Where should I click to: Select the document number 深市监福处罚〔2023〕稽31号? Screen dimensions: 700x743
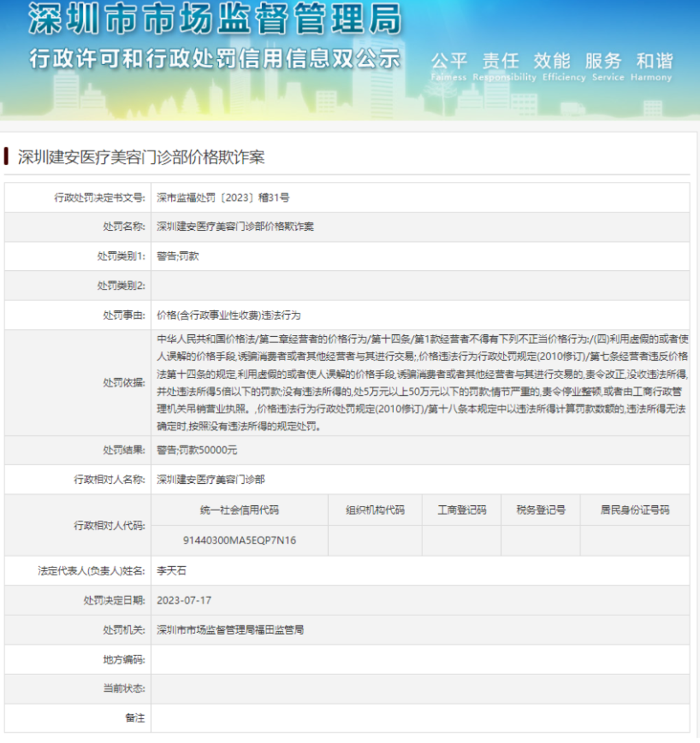tap(223, 198)
